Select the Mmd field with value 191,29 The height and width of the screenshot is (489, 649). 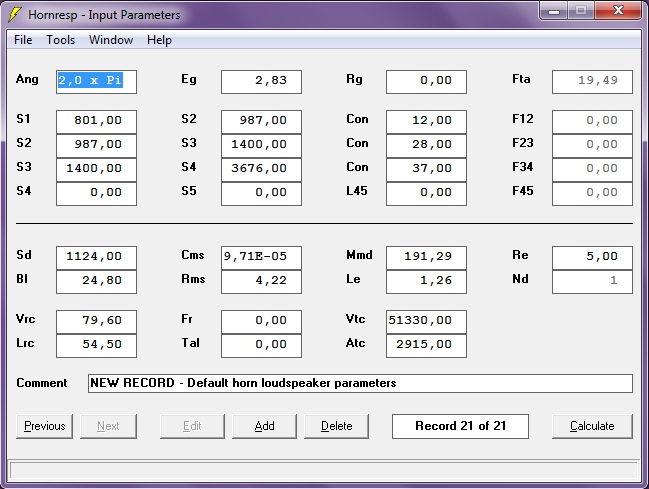pyautogui.click(x=426, y=257)
